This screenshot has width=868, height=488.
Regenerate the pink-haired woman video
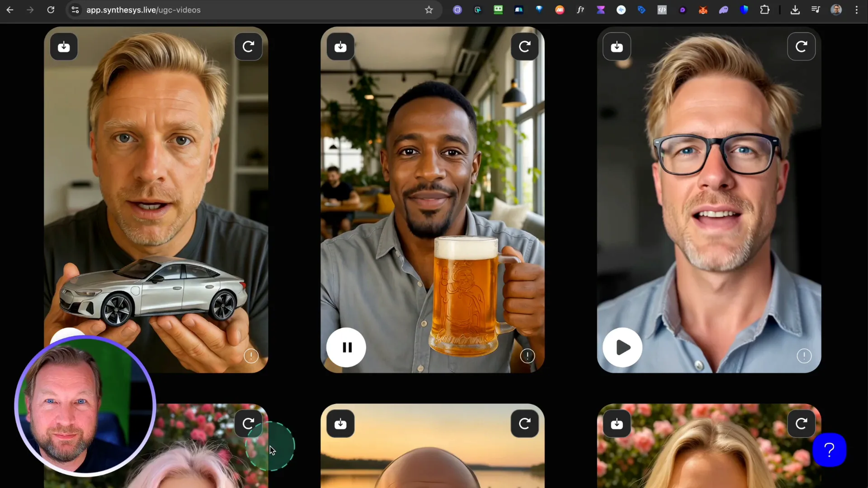point(248,423)
